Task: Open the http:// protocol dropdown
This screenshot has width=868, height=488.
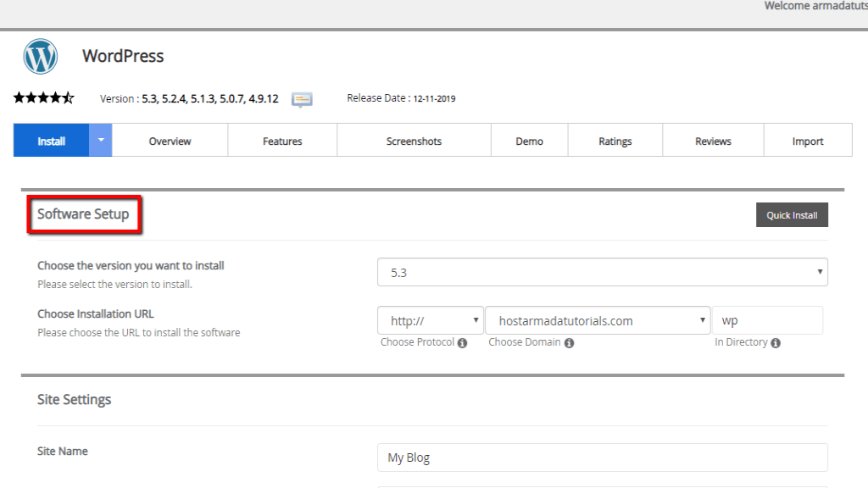Action: point(430,320)
